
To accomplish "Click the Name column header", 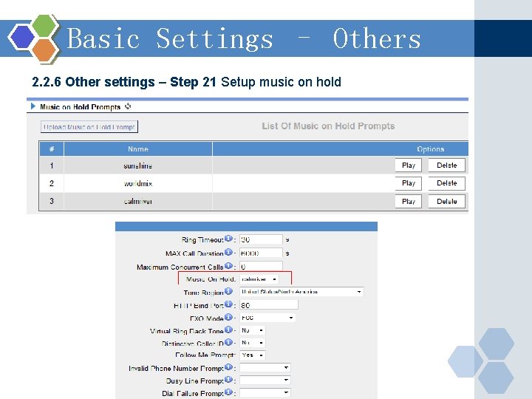I will click(138, 149).
